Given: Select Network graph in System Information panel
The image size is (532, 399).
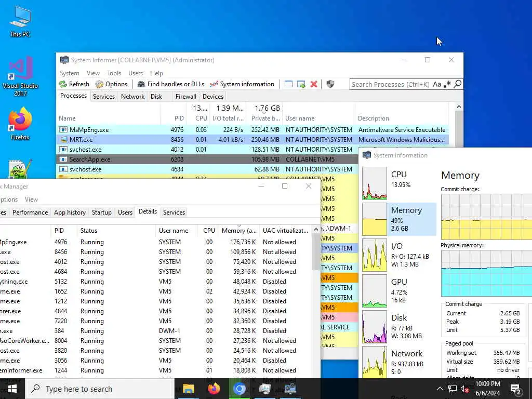Looking at the screenshot, I should pyautogui.click(x=374, y=362).
